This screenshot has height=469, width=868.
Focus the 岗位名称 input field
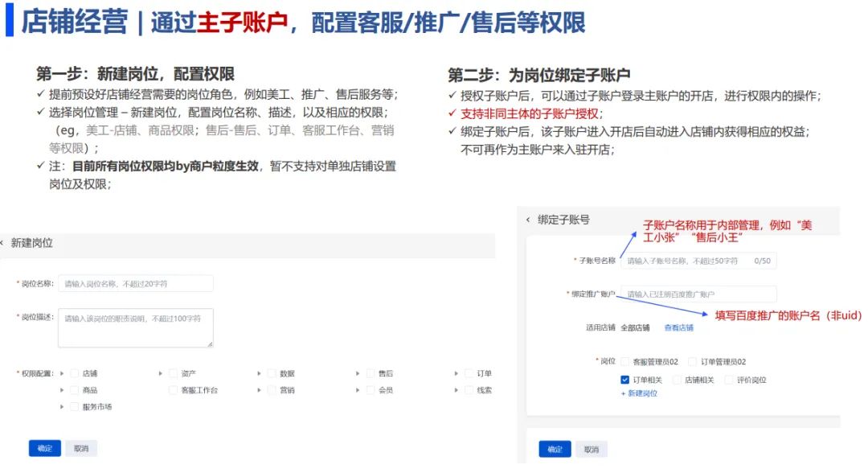135,283
